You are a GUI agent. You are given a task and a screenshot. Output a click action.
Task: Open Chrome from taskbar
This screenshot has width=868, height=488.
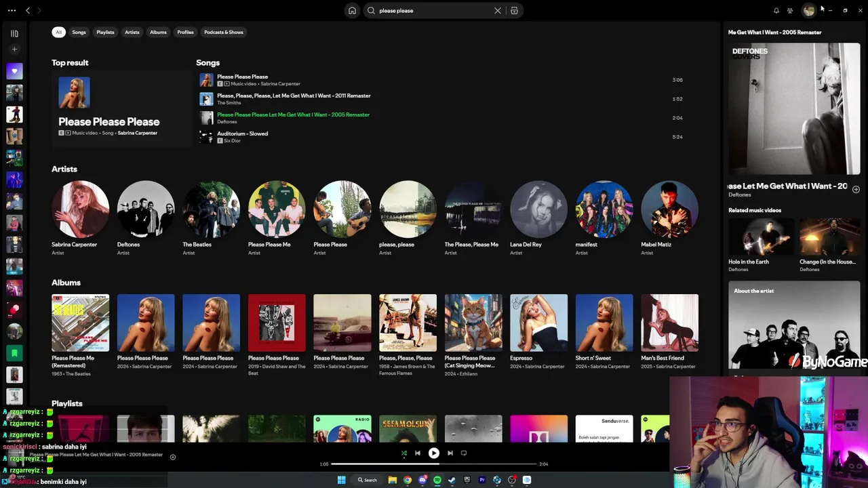click(408, 480)
